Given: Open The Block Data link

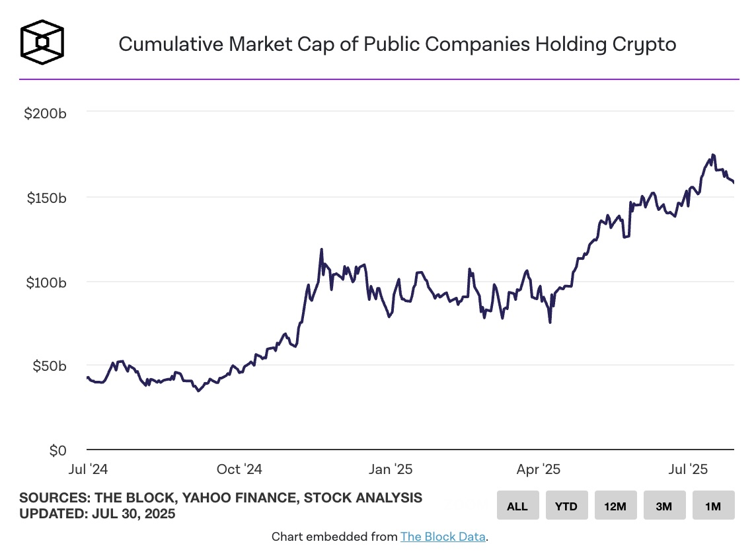Looking at the screenshot, I should coord(443,537).
